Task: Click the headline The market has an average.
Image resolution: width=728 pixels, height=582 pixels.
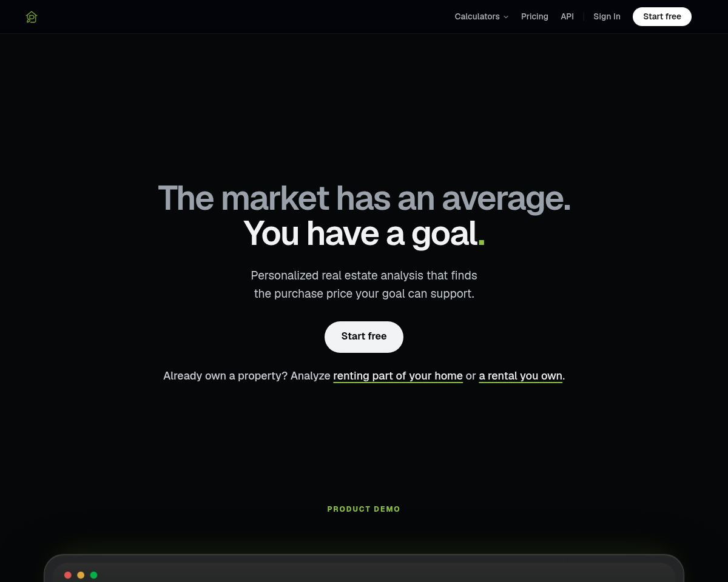Action: [364, 198]
